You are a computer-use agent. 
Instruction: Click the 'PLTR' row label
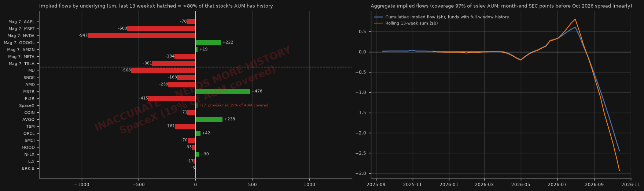point(30,99)
